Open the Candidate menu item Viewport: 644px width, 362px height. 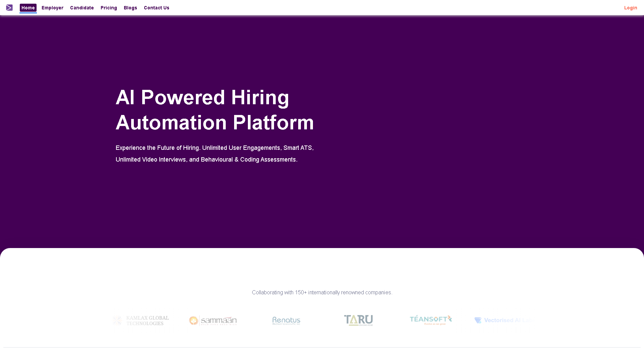pyautogui.click(x=82, y=8)
